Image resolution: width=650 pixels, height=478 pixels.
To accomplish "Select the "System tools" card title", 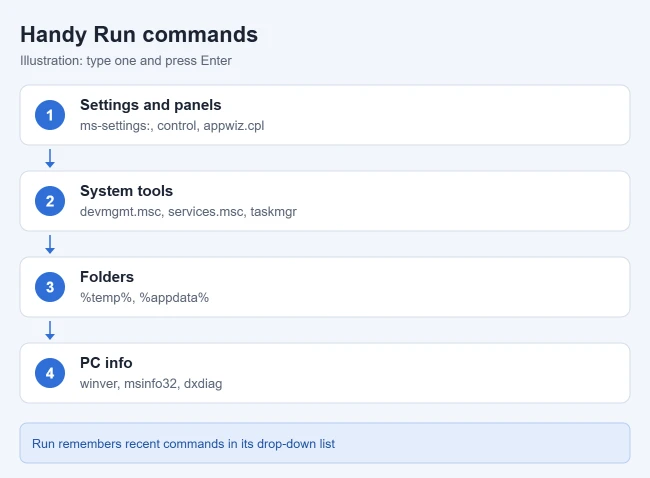I will pos(126,191).
